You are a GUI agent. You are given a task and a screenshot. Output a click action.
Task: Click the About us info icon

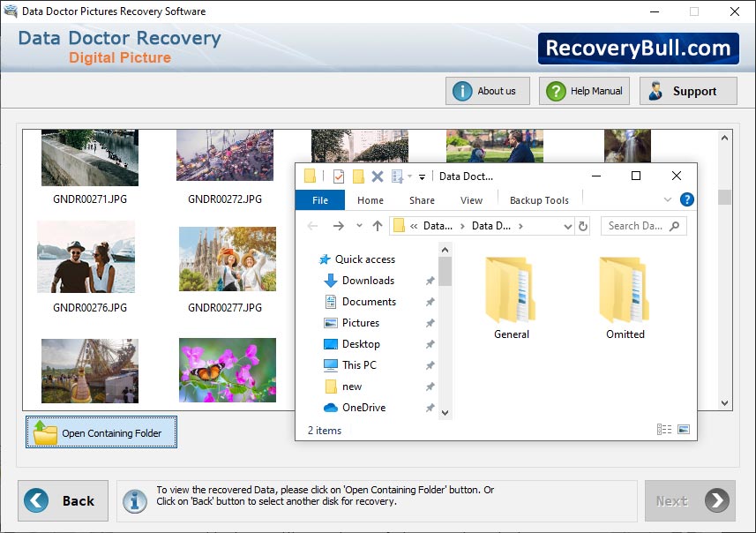(462, 91)
